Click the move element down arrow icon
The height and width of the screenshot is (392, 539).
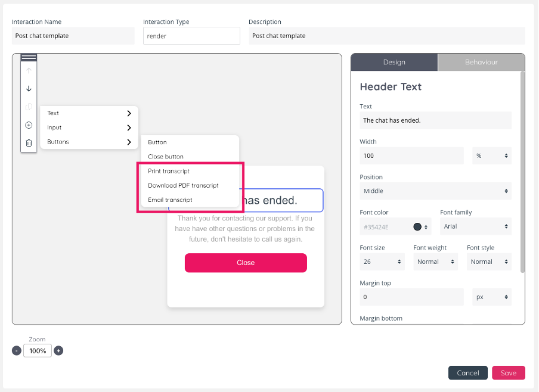[x=29, y=89]
